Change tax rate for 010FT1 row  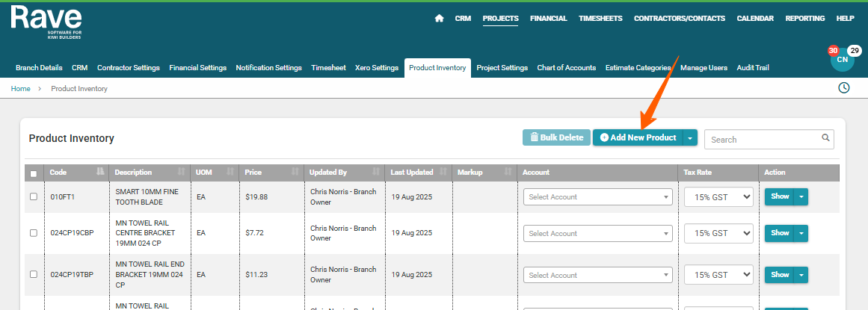coord(718,196)
